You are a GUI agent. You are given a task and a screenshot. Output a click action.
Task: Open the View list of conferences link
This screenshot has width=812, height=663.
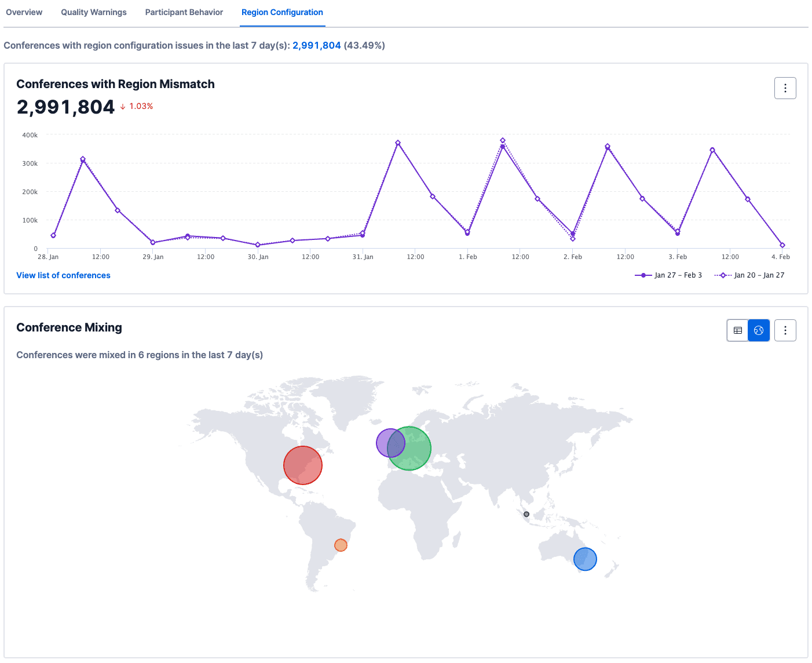[x=63, y=275]
